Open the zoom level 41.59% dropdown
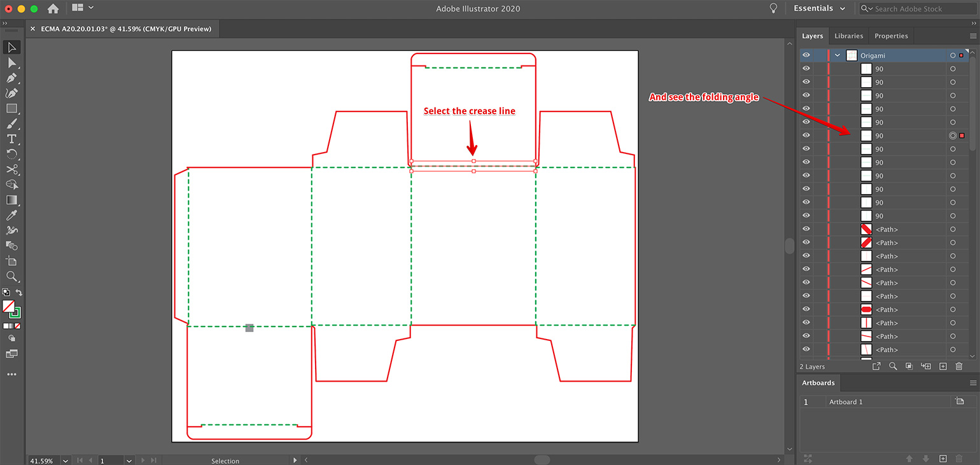980x465 pixels. (66, 461)
